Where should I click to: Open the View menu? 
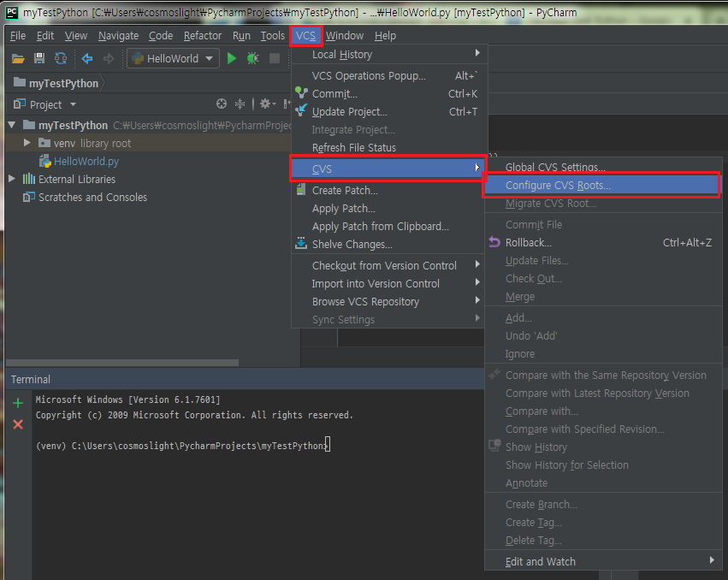(x=75, y=36)
